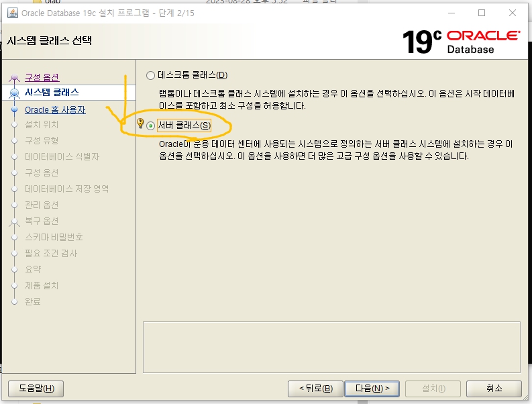The image size is (532, 404).
Task: Click the 도움말(H) button
Action: [36, 389]
